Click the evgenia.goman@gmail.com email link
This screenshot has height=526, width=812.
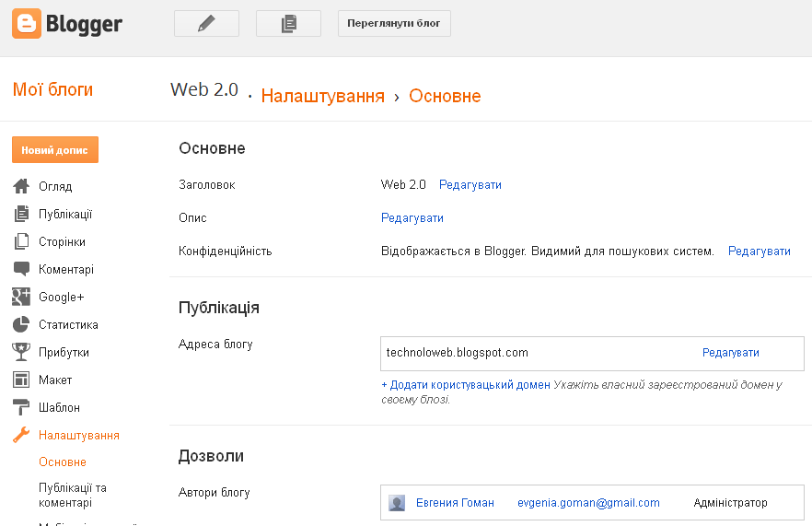coord(589,503)
